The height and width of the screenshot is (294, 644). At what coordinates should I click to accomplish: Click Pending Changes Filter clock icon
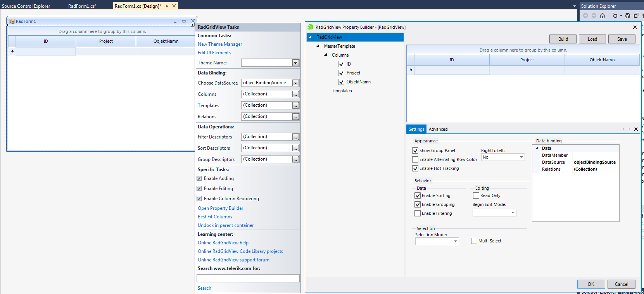click(615, 16)
